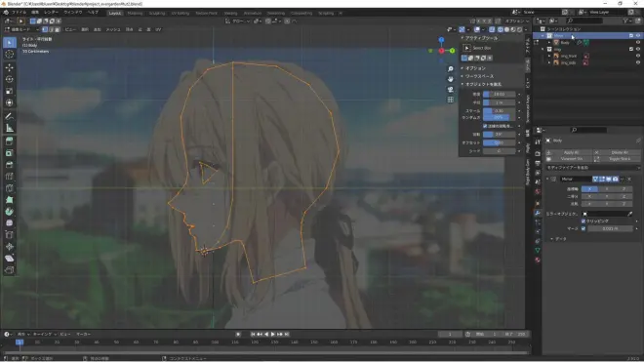Select the Transform tool
Image resolution: width=644 pixels, height=362 pixels.
(x=10, y=102)
